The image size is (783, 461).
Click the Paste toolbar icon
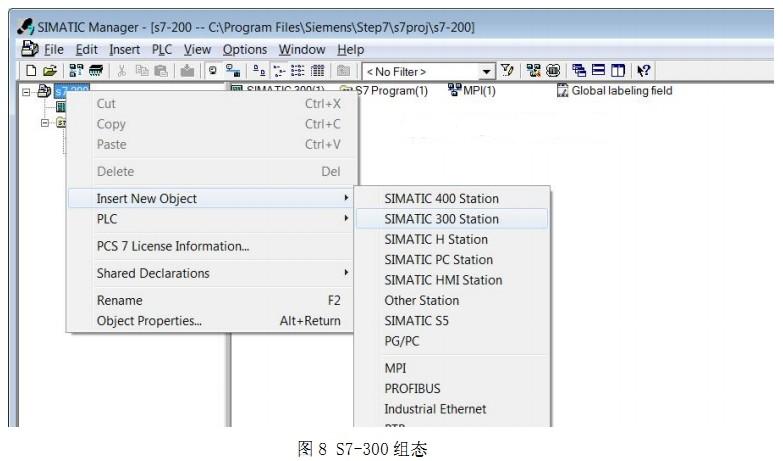pyautogui.click(x=161, y=70)
